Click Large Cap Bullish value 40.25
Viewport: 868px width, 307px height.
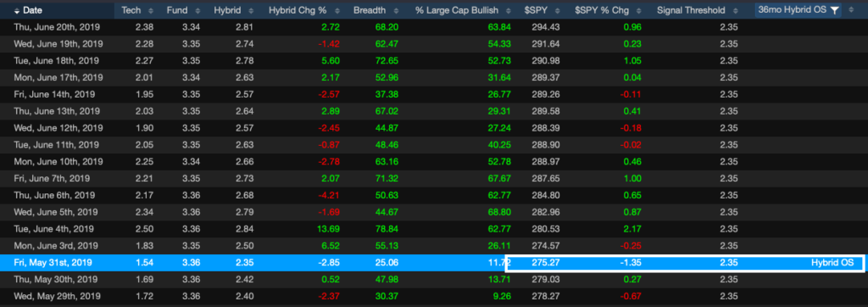[x=500, y=144]
